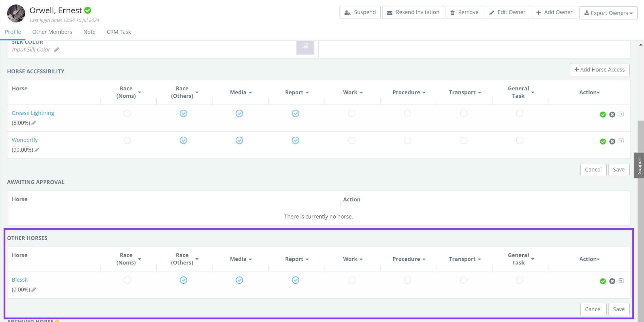The width and height of the screenshot is (644, 322).
Task: Open the Wonderfly horse link
Action: click(25, 140)
